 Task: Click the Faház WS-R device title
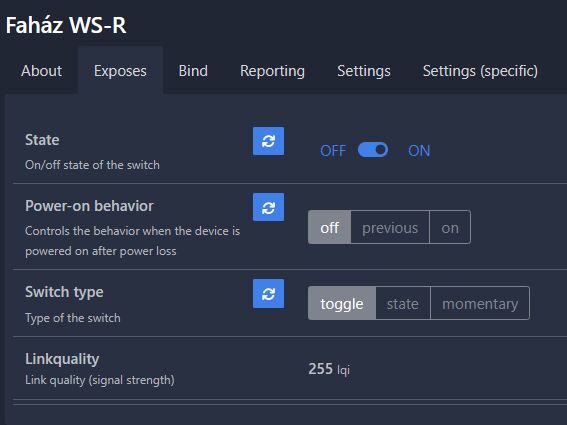(66, 25)
